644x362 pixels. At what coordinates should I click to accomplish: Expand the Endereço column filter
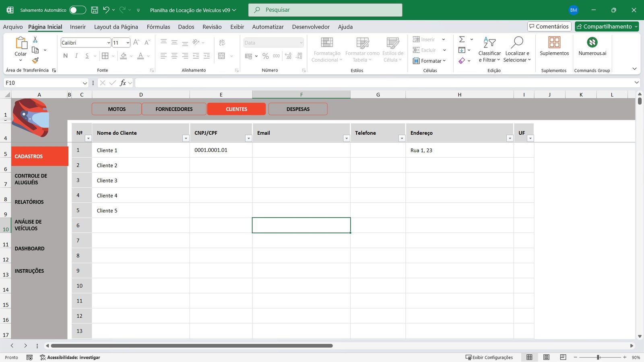pyautogui.click(x=510, y=138)
